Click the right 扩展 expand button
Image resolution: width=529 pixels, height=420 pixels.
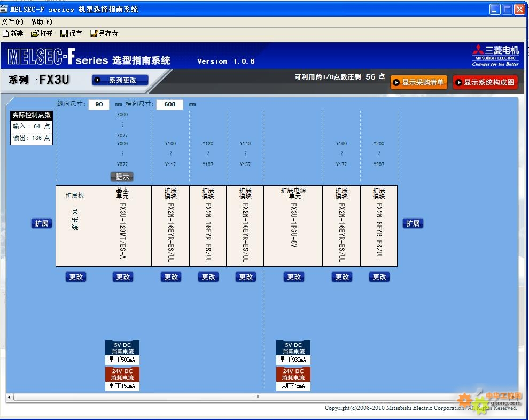tap(413, 223)
